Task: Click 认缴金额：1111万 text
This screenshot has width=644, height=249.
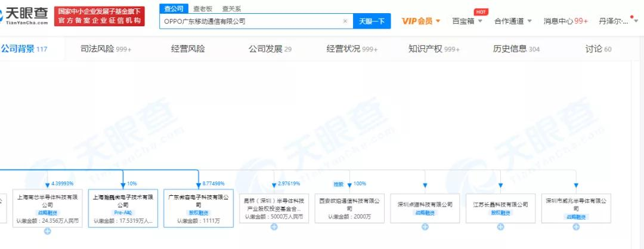Action: tap(199, 221)
